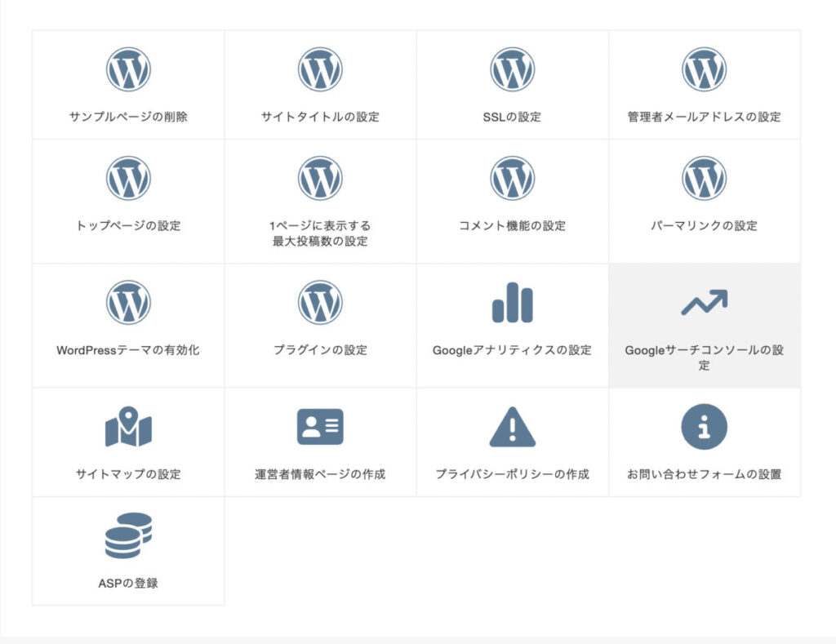This screenshot has height=644, width=836.
Task: Click info circle icon for お問い合わせフォーム
Action: coord(704,427)
